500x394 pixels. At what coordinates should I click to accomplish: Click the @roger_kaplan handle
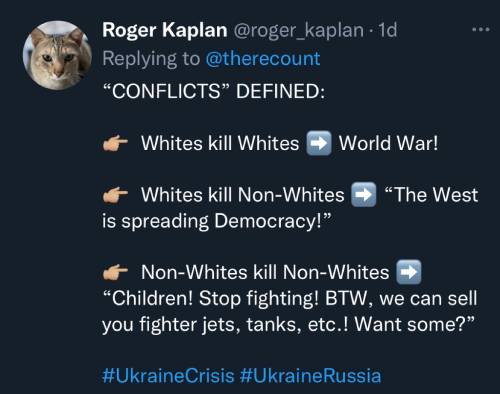[299, 31]
